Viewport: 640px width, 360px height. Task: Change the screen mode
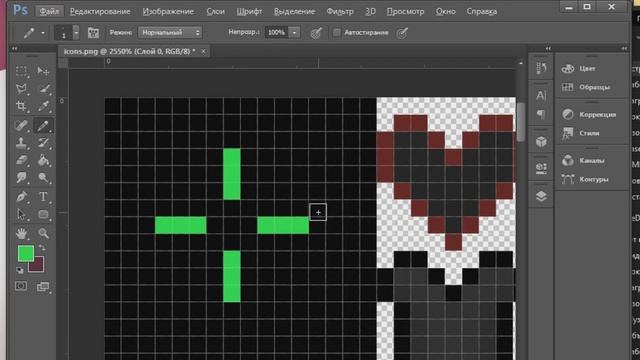[43, 287]
